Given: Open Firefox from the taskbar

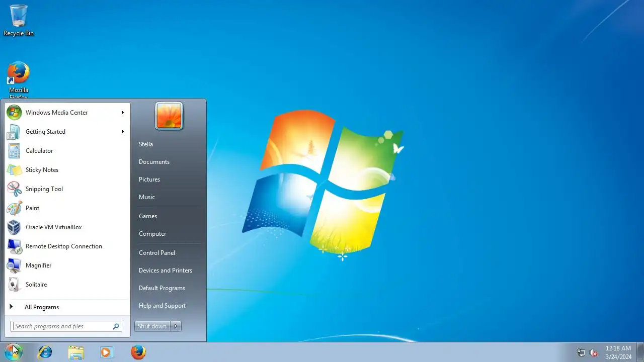Looking at the screenshot, I should tap(138, 352).
